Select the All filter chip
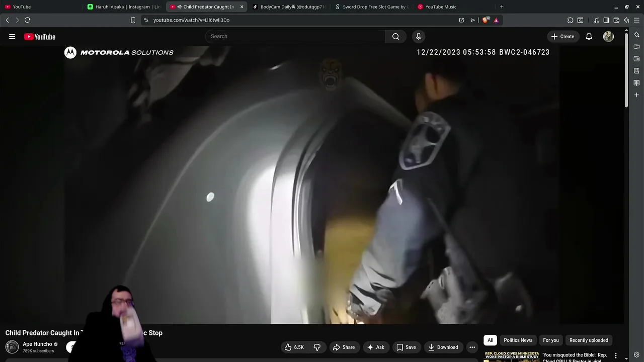The height and width of the screenshot is (362, 644). (490, 340)
